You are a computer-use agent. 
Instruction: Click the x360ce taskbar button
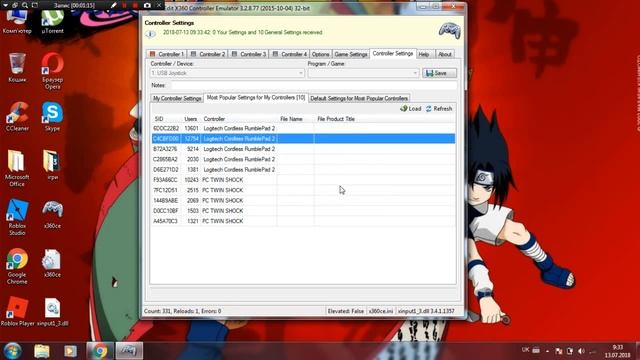[x=129, y=351]
